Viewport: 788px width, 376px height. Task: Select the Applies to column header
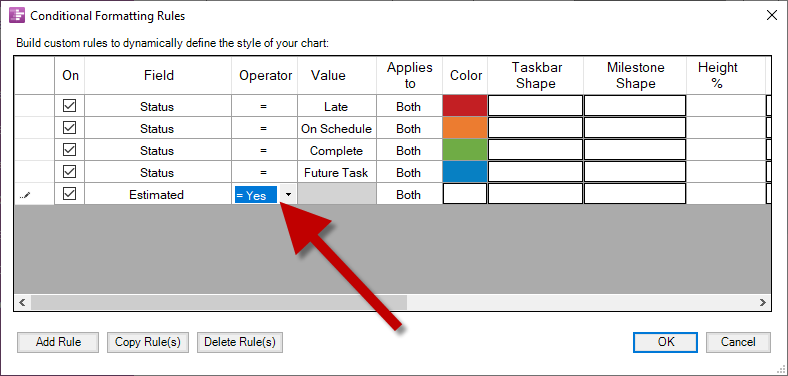[x=410, y=75]
